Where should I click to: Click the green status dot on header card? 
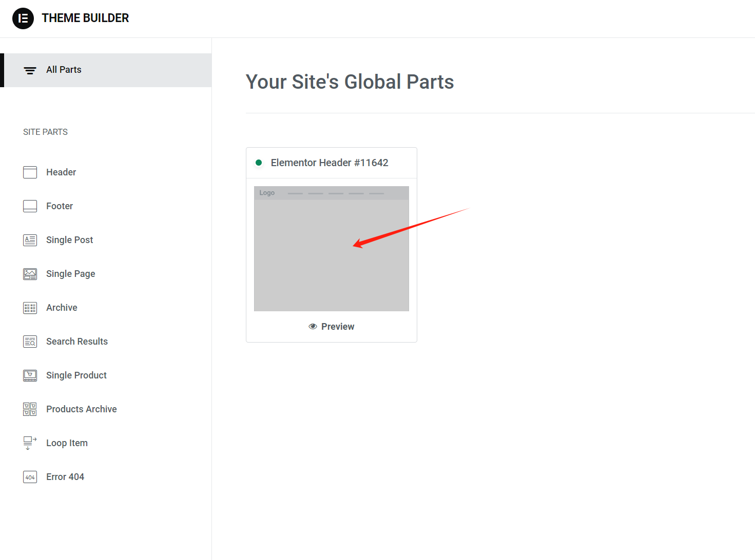click(260, 162)
